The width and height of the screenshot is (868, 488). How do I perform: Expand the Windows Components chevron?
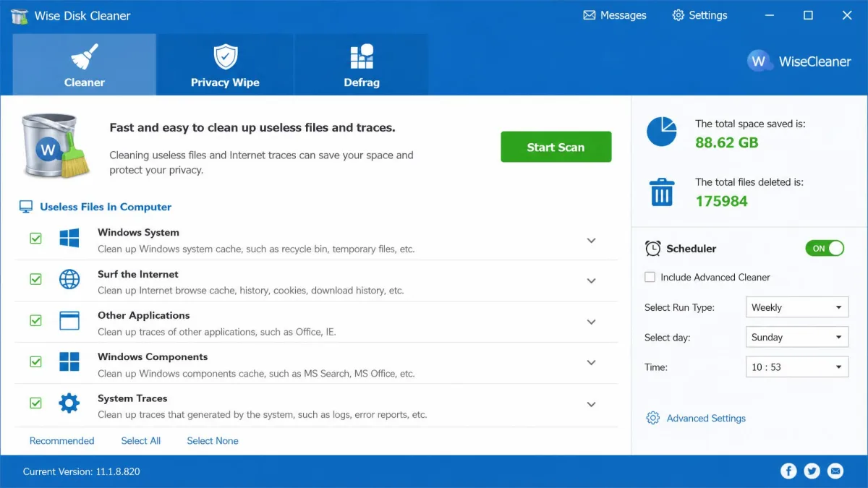point(591,363)
